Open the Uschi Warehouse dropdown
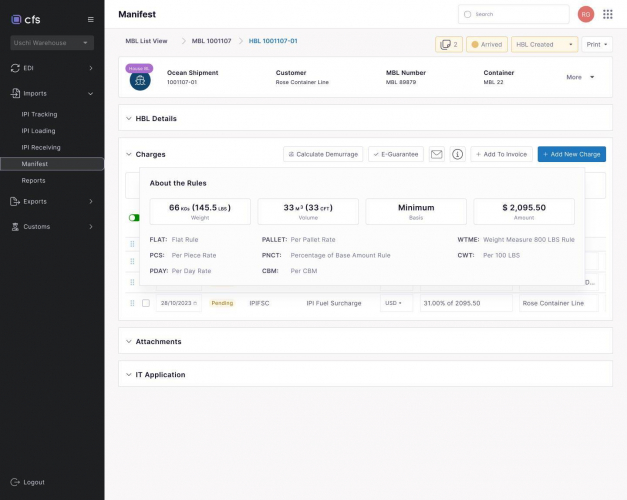Screen dimensions: 627x500 pos(52,43)
